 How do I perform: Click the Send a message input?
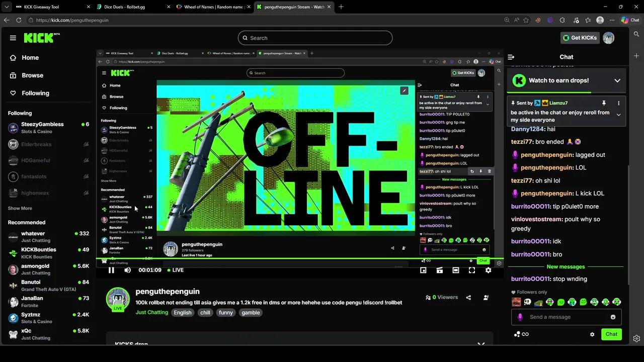click(566, 317)
